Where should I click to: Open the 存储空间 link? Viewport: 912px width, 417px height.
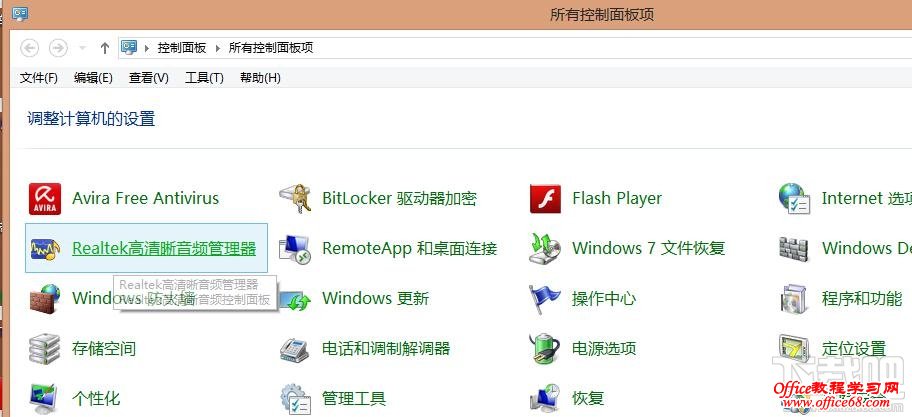104,349
